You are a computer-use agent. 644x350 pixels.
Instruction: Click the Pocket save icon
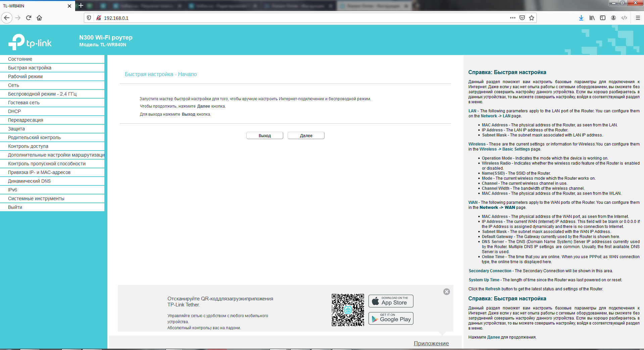pyautogui.click(x=522, y=18)
